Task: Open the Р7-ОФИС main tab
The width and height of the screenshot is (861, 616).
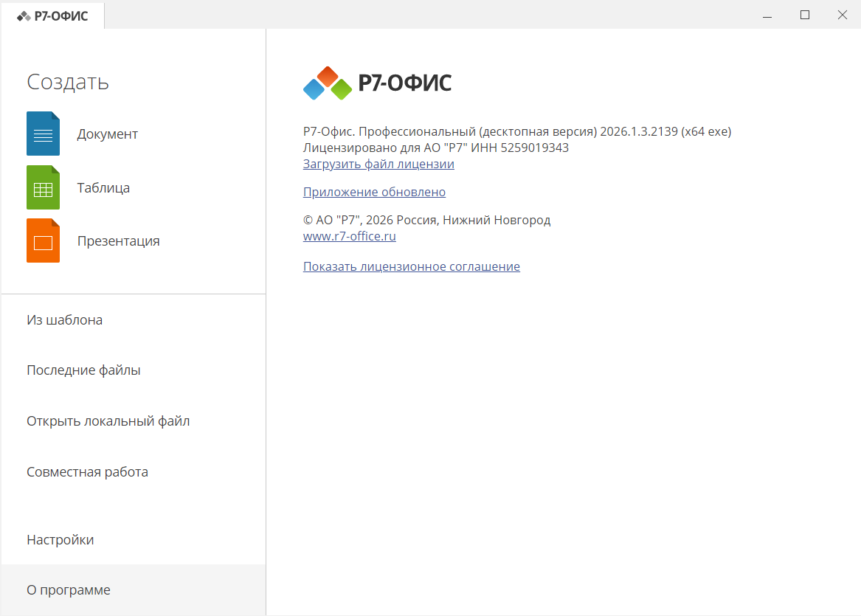Action: (x=52, y=16)
